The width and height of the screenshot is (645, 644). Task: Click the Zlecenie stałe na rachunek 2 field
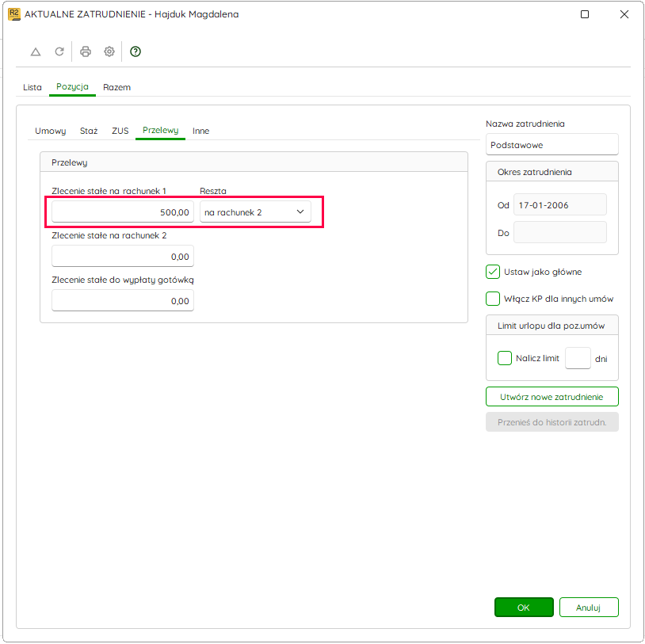[123, 257]
